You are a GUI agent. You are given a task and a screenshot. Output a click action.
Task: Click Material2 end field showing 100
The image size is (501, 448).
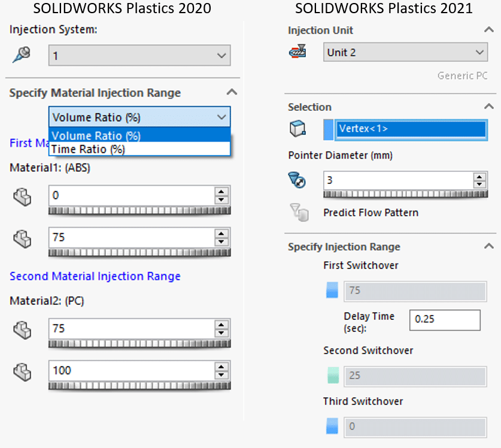pyautogui.click(x=132, y=371)
